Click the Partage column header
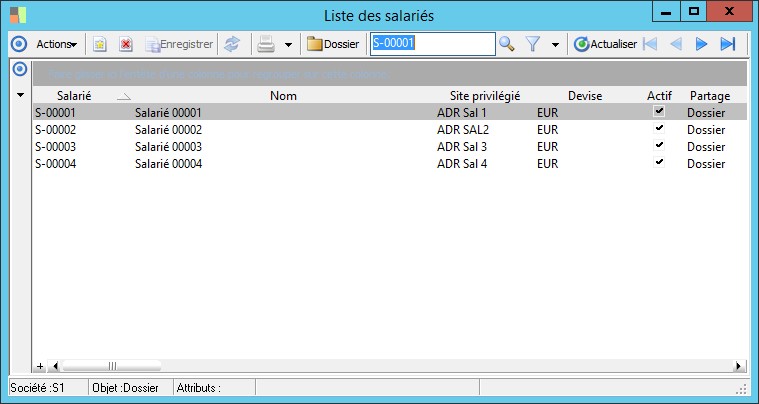 (x=710, y=96)
